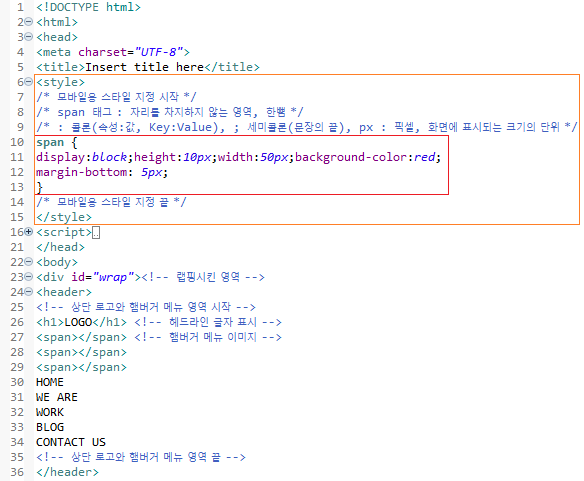Click the comment about span 태그 on line 8
This screenshot has height=481, width=584.
170,112
